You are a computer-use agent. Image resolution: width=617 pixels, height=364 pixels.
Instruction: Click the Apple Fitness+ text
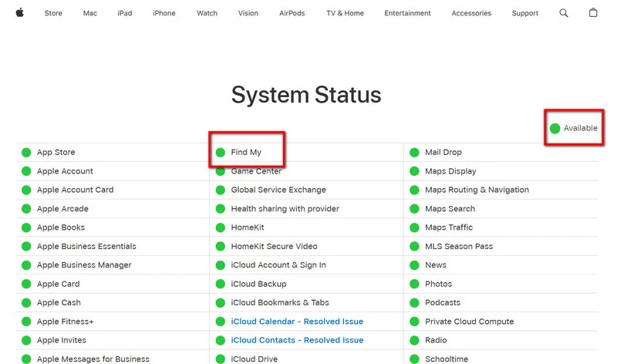66,322
